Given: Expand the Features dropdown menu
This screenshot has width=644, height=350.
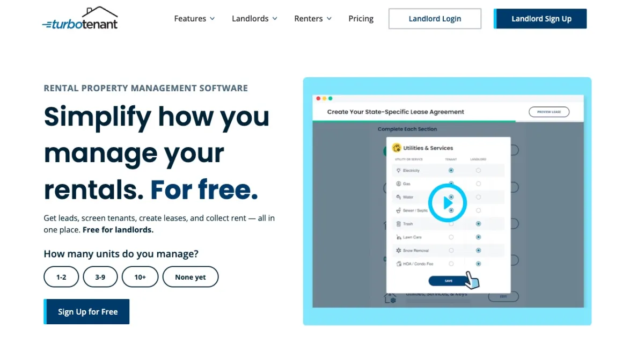Looking at the screenshot, I should [x=194, y=19].
